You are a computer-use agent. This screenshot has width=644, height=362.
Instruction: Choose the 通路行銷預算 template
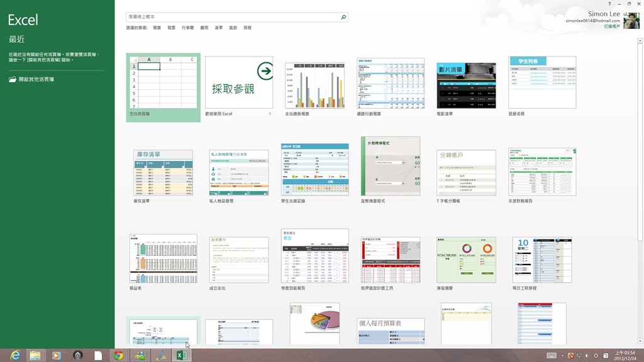point(391,84)
